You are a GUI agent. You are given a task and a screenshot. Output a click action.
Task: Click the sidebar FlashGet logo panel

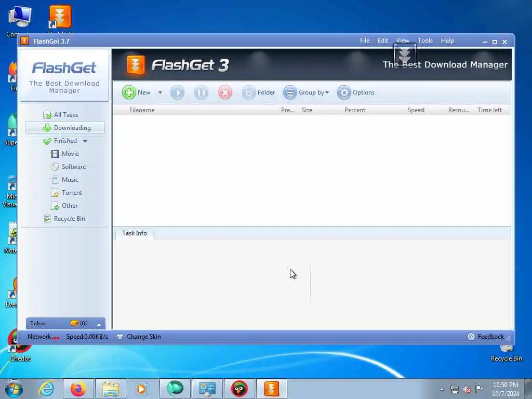(x=64, y=75)
